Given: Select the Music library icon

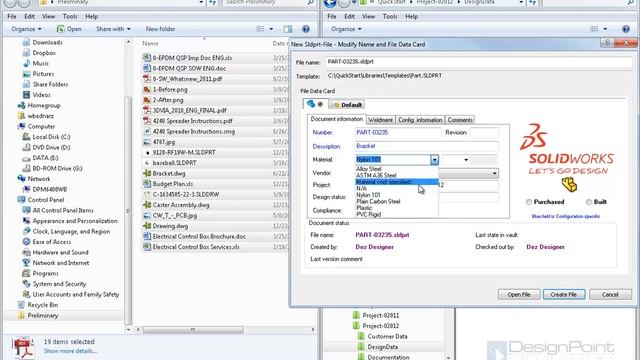Looking at the screenshot, I should [x=27, y=63].
